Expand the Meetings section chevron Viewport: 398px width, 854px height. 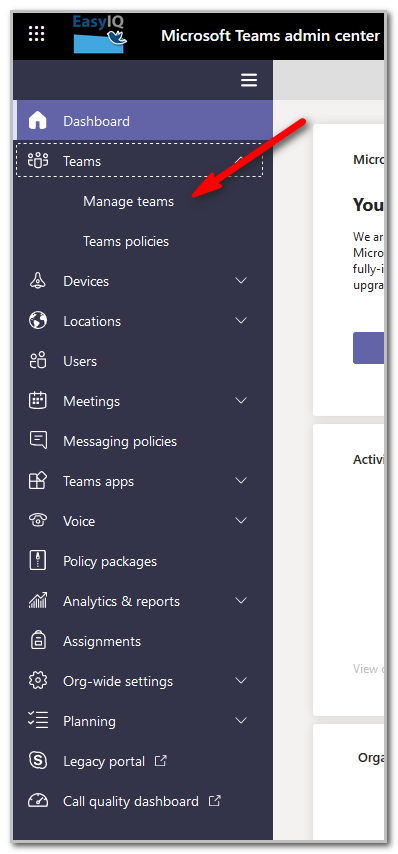click(x=241, y=401)
